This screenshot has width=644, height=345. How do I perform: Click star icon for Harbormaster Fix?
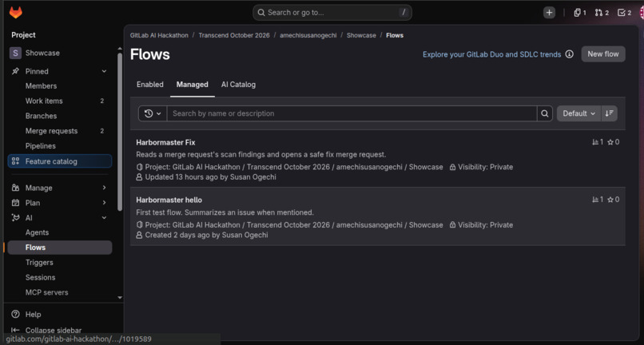[610, 142]
